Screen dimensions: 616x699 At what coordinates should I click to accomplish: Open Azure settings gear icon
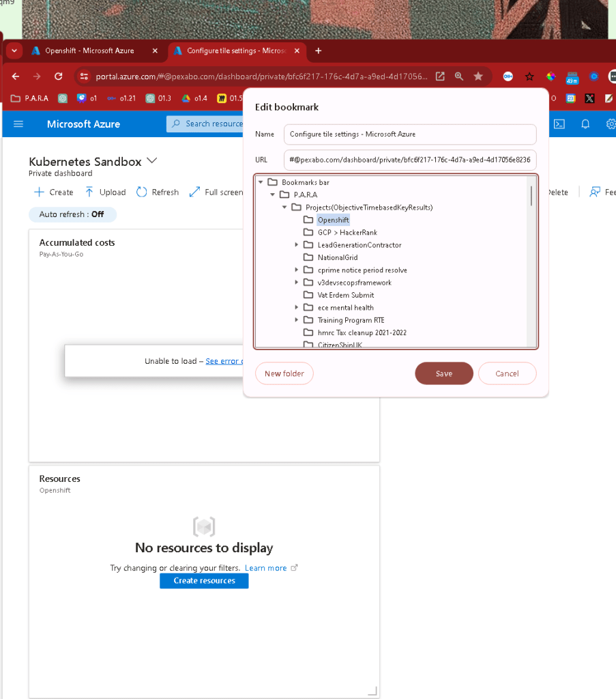tap(611, 124)
